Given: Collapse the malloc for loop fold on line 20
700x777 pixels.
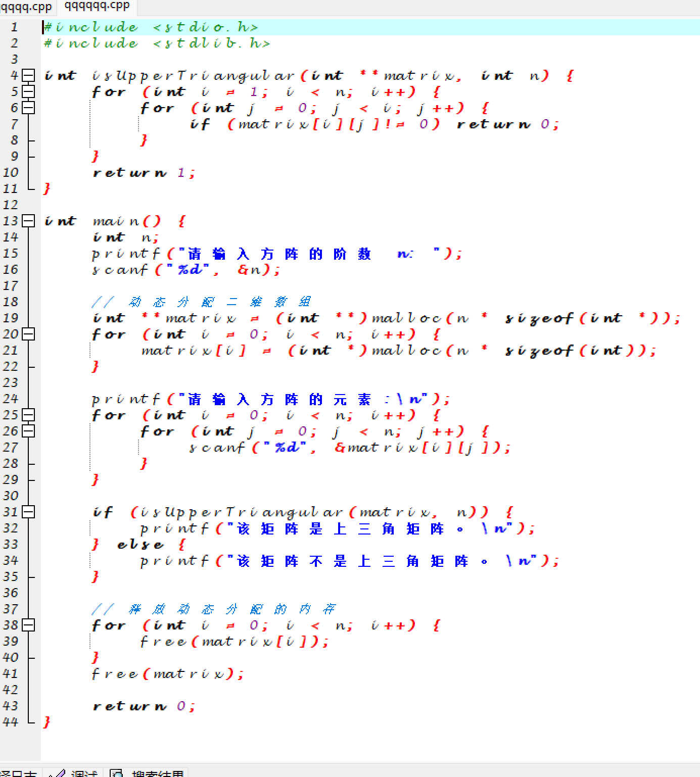Looking at the screenshot, I should tap(29, 334).
